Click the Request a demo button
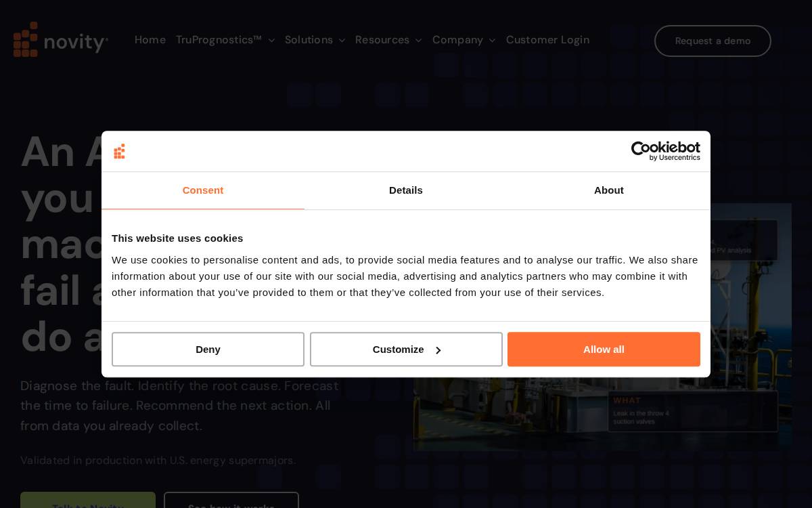Viewport: 812px width, 508px height. point(713,41)
